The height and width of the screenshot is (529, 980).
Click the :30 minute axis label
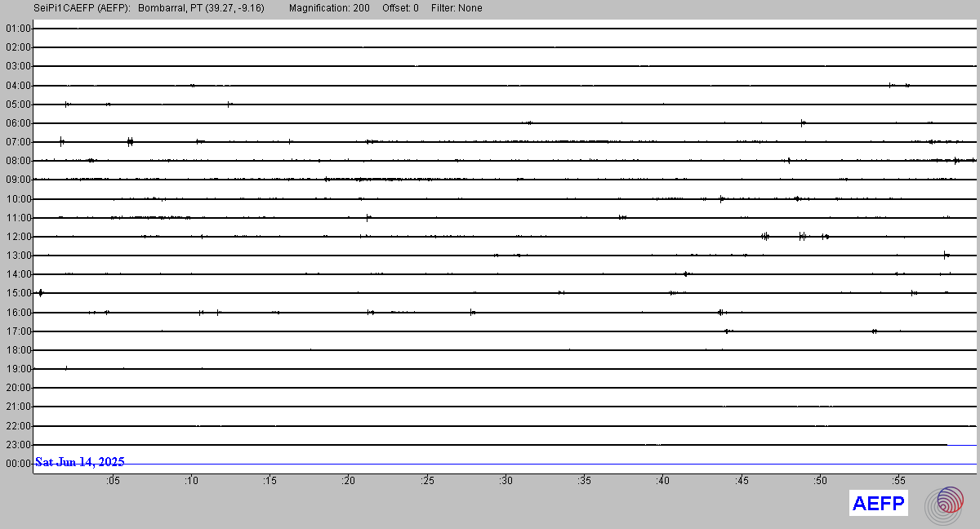coord(506,481)
